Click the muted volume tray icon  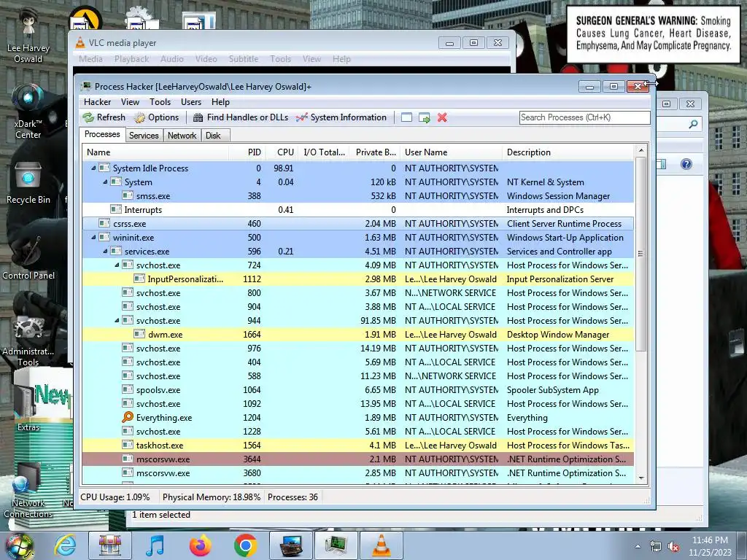673,547
